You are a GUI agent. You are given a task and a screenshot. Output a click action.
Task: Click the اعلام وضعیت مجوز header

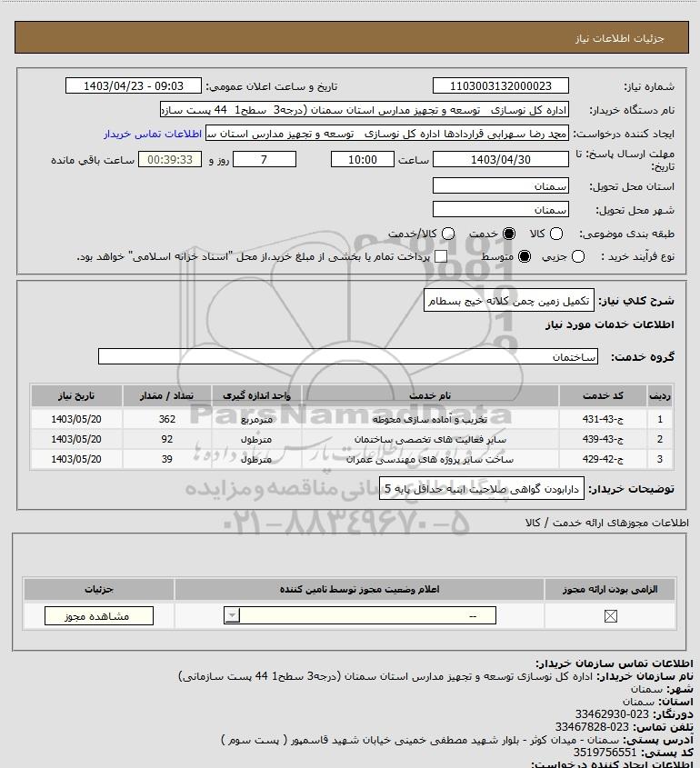pyautogui.click(x=360, y=589)
